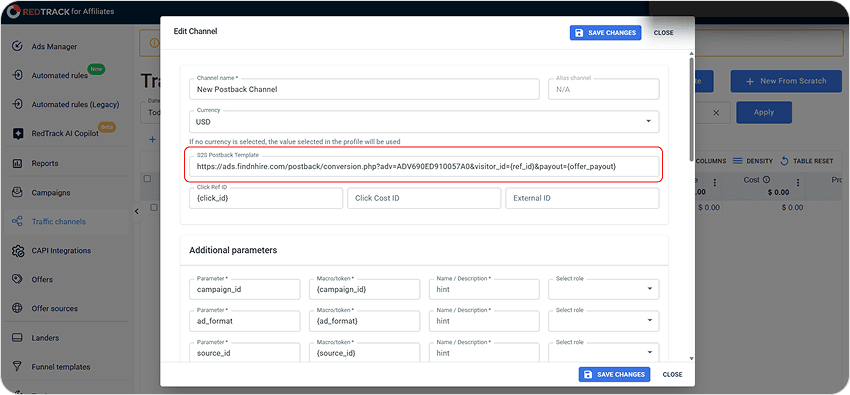The image size is (850, 395).
Task: Click the CAPI Integrations gear icon
Action: coord(17,250)
